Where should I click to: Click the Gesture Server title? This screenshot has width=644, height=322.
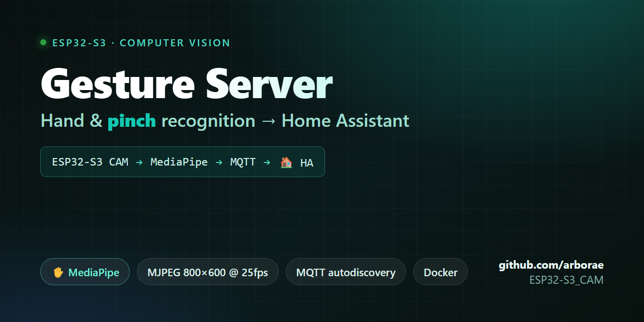(186, 84)
